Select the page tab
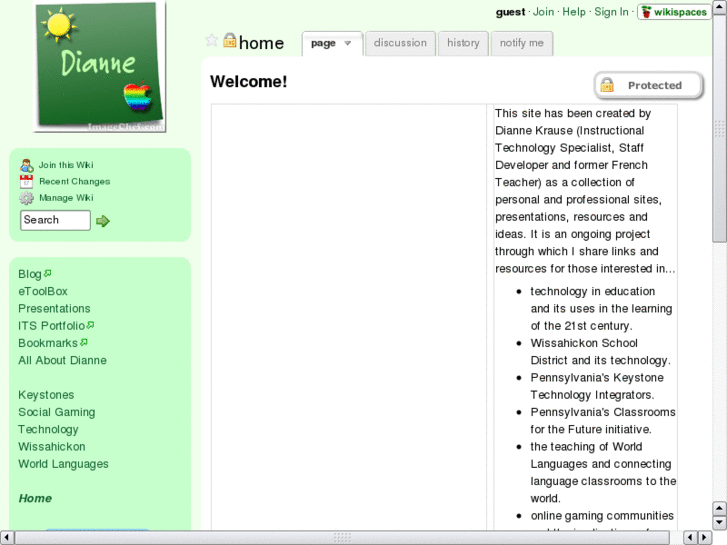 point(323,43)
